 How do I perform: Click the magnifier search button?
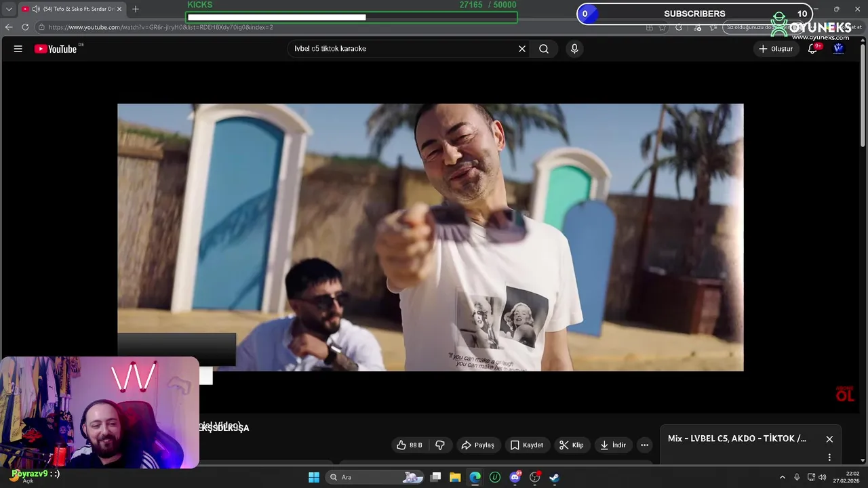coord(544,49)
